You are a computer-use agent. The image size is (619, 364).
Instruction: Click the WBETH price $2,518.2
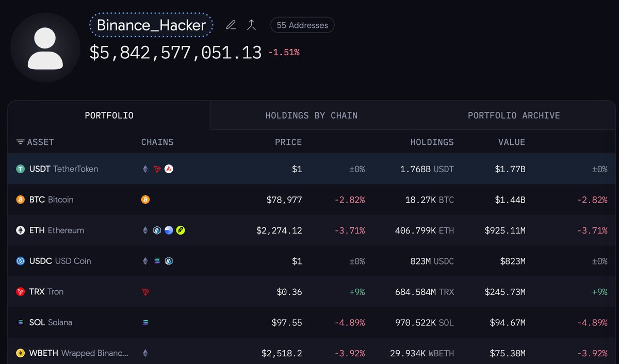[x=282, y=353]
